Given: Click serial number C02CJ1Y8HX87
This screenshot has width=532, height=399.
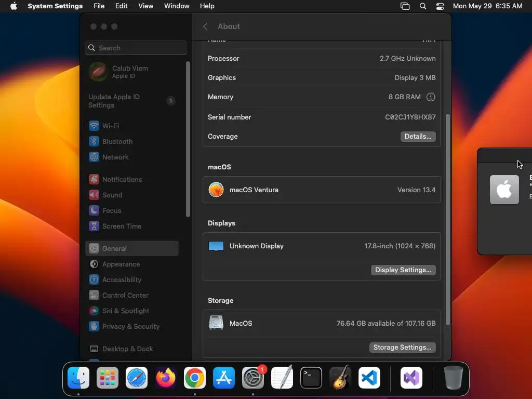Looking at the screenshot, I should [410, 117].
